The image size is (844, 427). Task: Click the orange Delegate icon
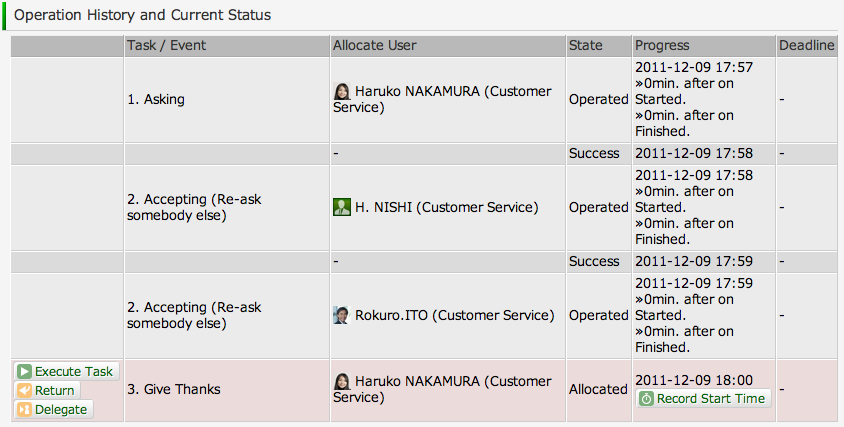[x=25, y=409]
